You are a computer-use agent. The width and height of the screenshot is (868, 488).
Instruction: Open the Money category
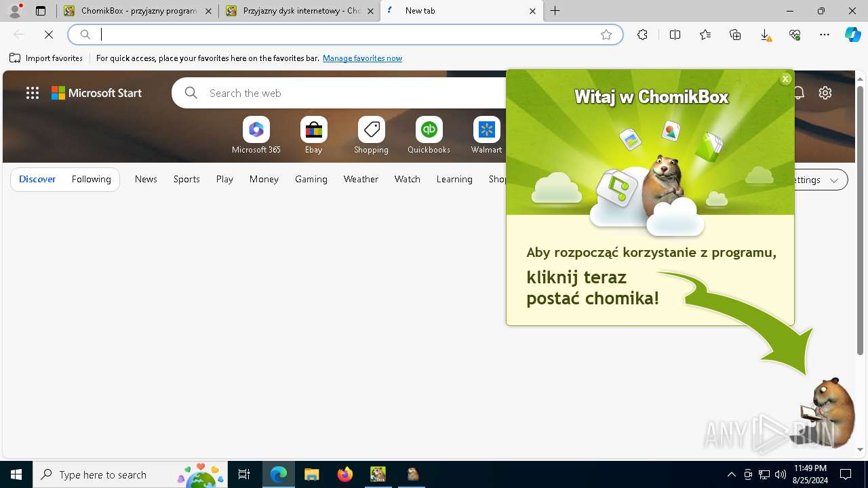(264, 179)
